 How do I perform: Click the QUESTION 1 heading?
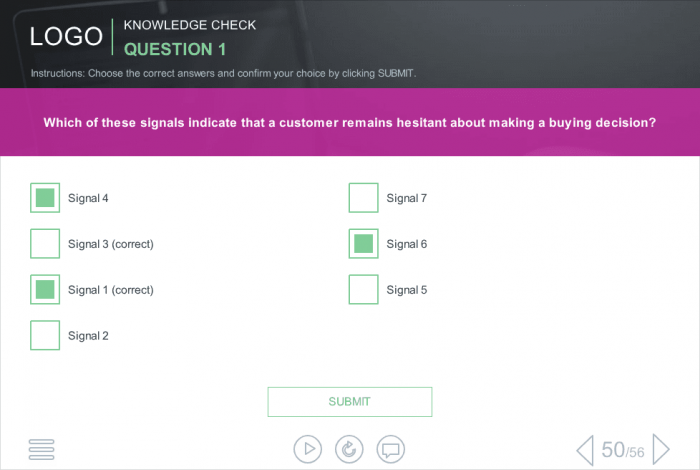click(x=175, y=49)
